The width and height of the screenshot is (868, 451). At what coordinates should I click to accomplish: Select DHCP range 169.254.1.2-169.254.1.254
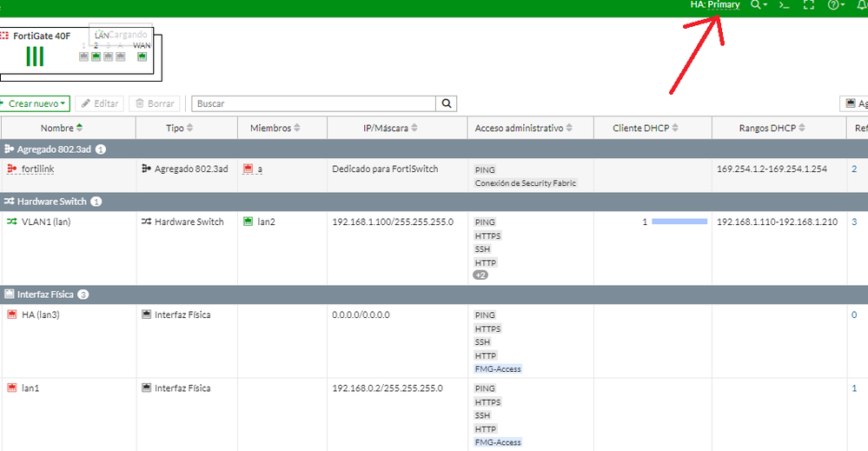point(772,169)
